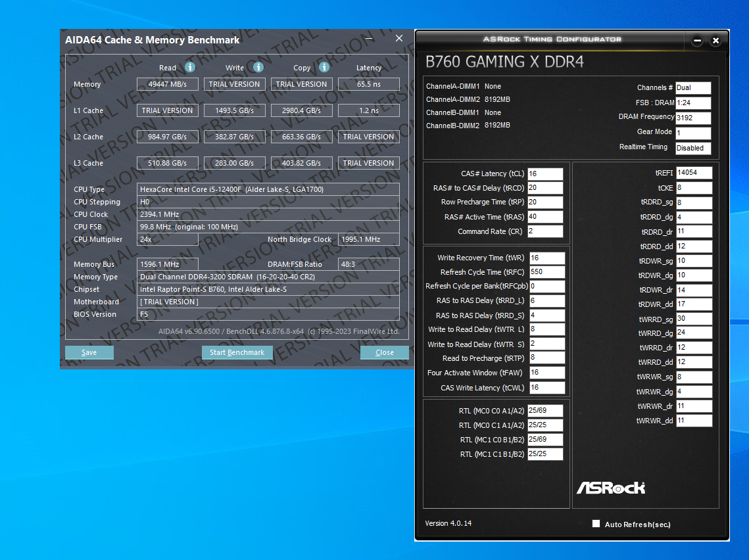Click the tRRD_S value field
749x560 pixels.
point(547,315)
